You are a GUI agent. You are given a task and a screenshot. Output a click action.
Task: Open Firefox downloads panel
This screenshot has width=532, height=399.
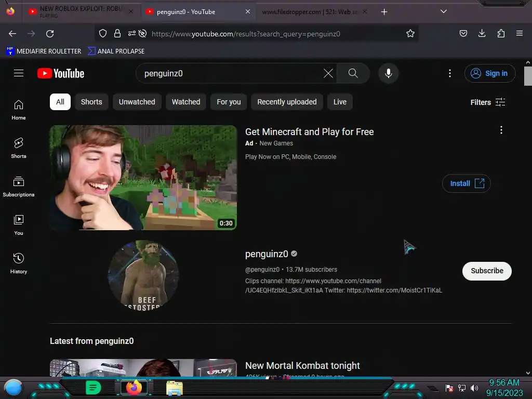pos(482,33)
